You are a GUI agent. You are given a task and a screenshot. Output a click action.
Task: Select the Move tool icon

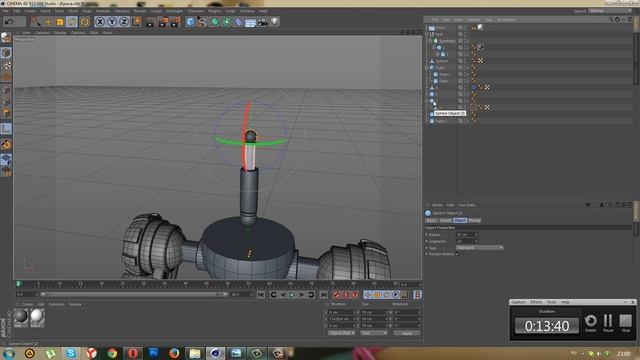tap(48, 22)
